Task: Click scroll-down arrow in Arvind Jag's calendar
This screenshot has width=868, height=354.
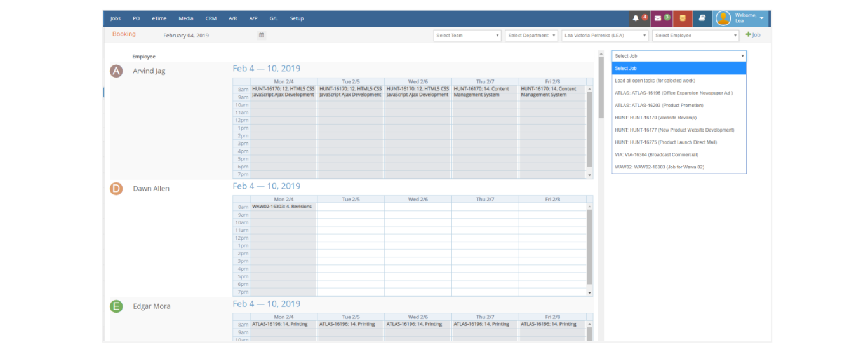Action: [x=589, y=175]
